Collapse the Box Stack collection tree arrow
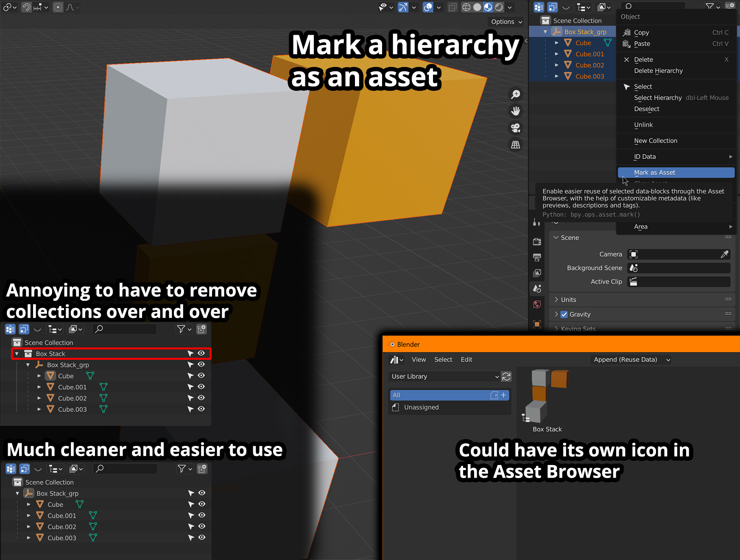740x560 pixels. 17,353
